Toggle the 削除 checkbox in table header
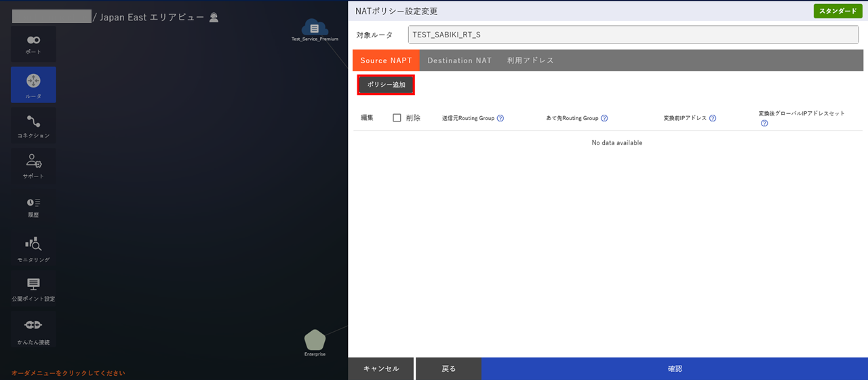The width and height of the screenshot is (868, 380). (397, 117)
